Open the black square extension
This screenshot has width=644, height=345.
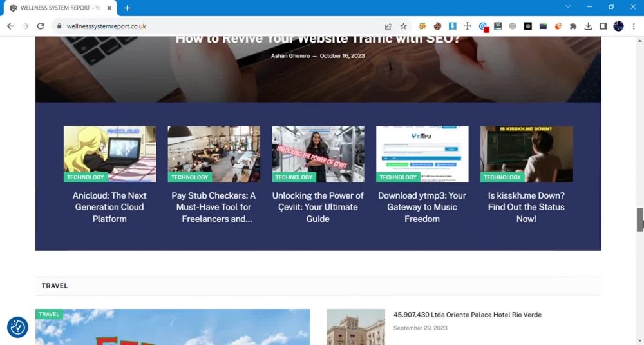tap(528, 26)
